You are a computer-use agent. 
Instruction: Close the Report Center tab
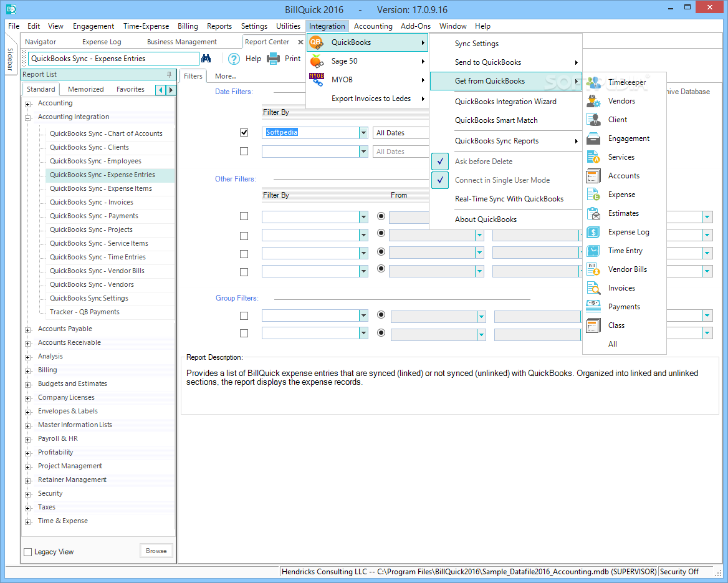coord(300,42)
